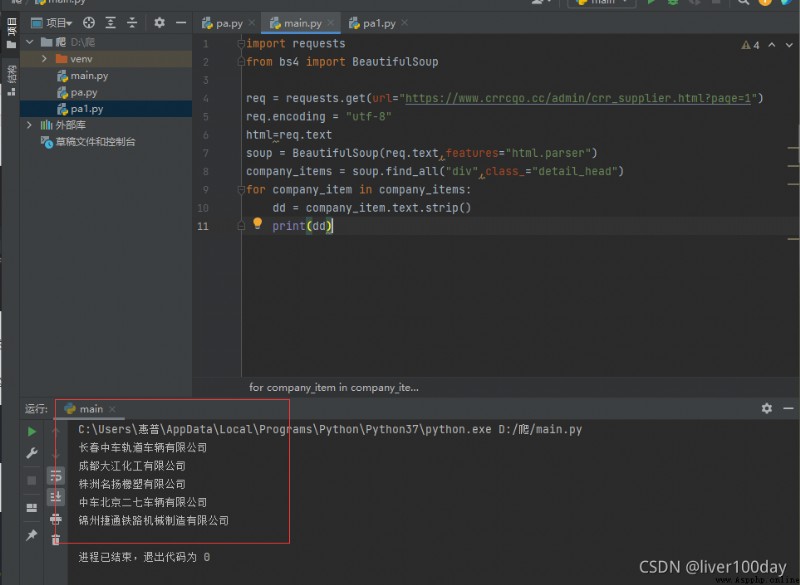This screenshot has height=585, width=800.
Task: Click the wrench icon in the run panel
Action: tap(32, 453)
